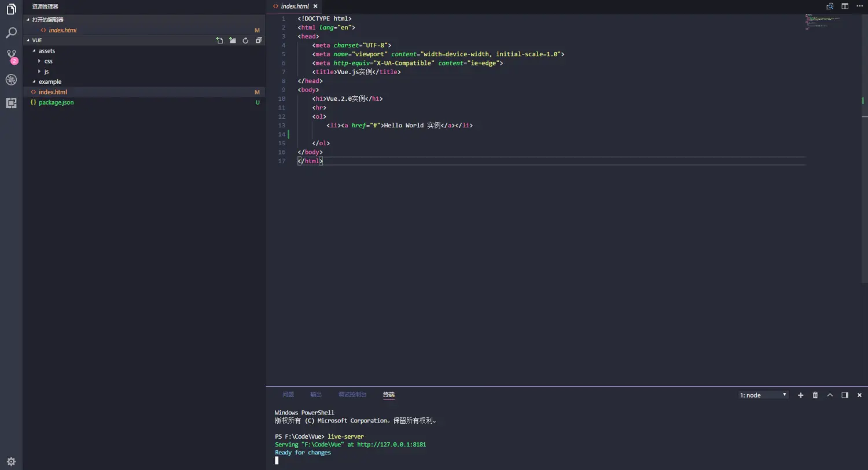Click line number 14 in gutter
The image size is (868, 470).
pos(282,134)
